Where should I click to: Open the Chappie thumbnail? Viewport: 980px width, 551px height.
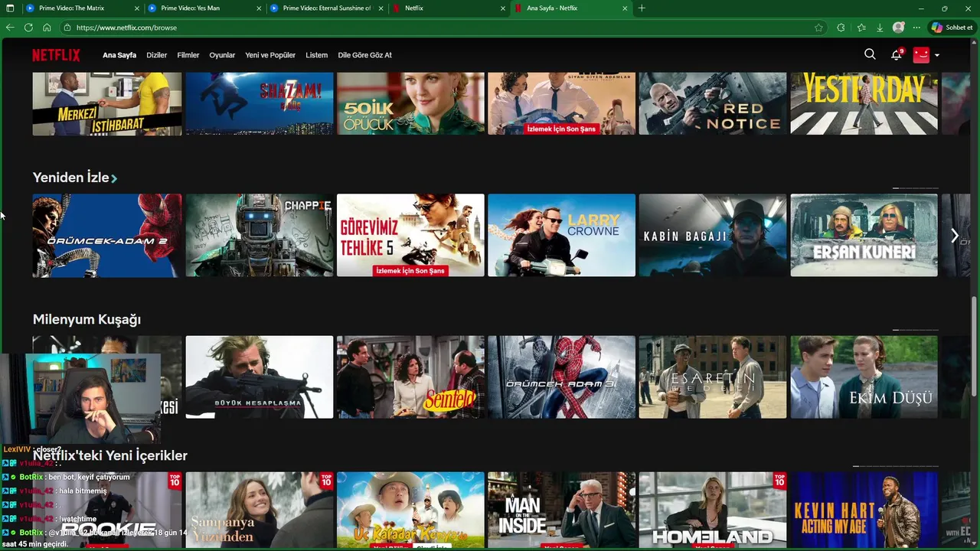click(x=260, y=235)
